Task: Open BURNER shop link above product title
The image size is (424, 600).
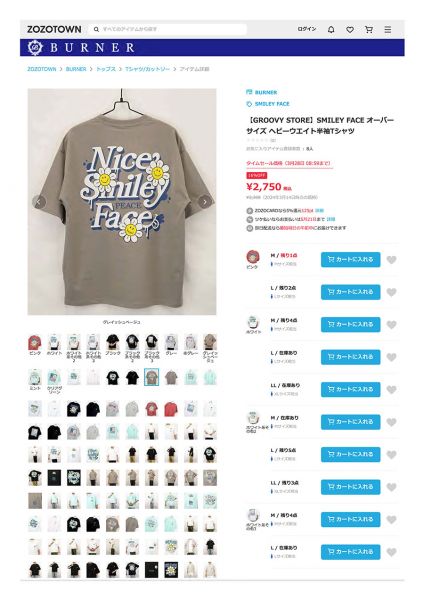Action: [266, 92]
